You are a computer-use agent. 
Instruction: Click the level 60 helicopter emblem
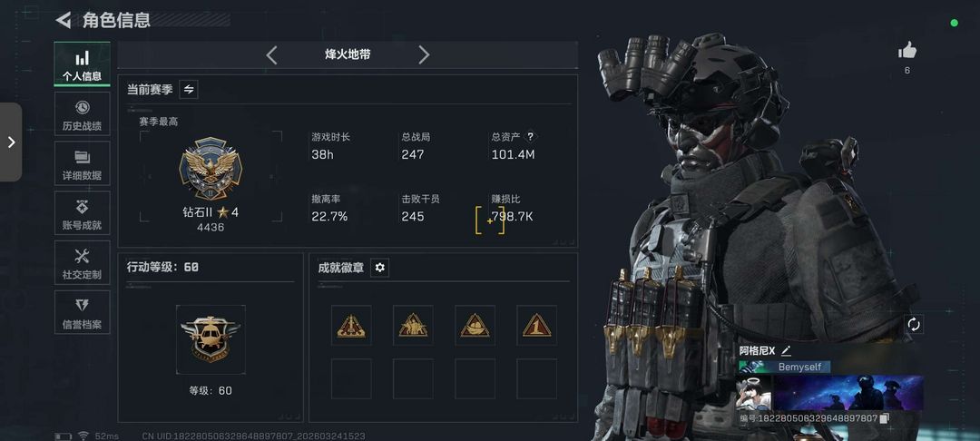click(211, 339)
